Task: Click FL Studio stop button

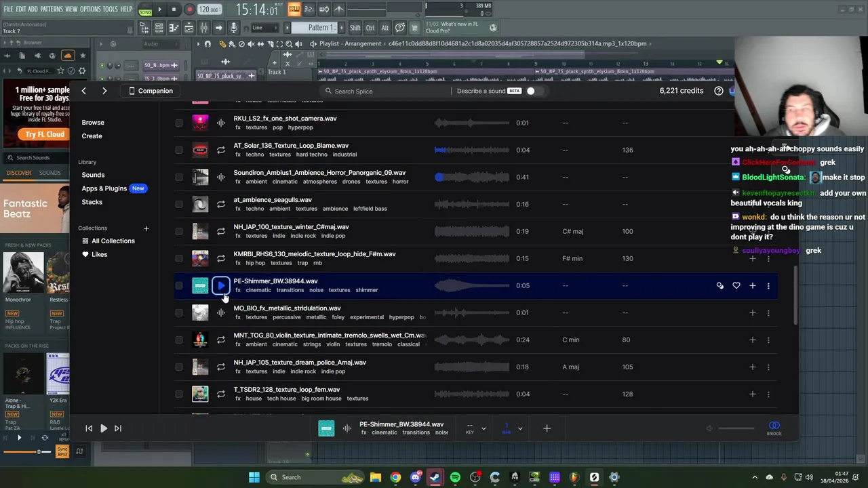Action: tap(174, 9)
